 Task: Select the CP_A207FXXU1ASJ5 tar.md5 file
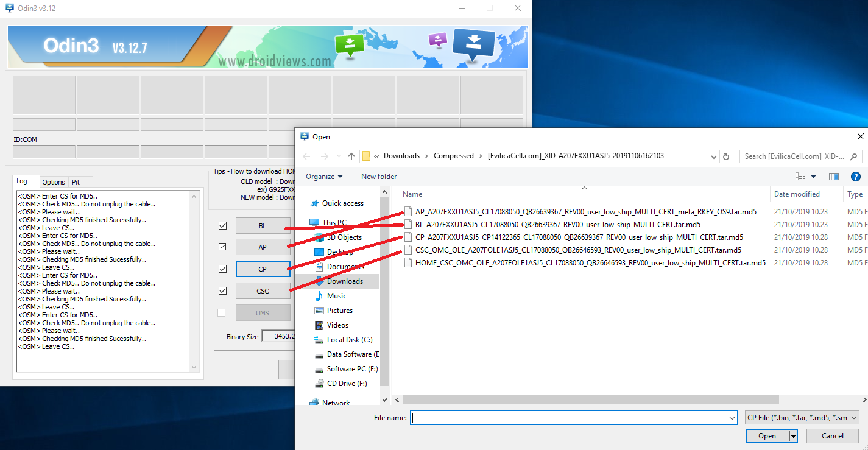coord(573,237)
